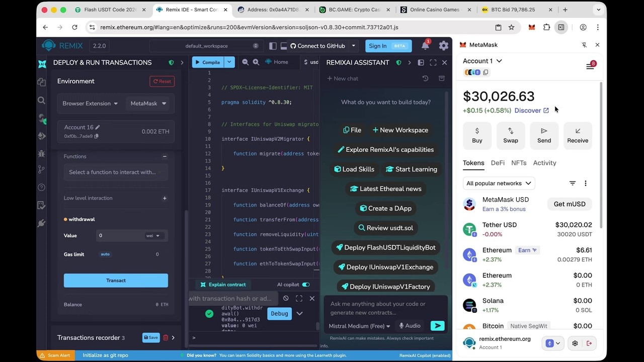Click the RemixAI prompt text box

tap(386, 308)
